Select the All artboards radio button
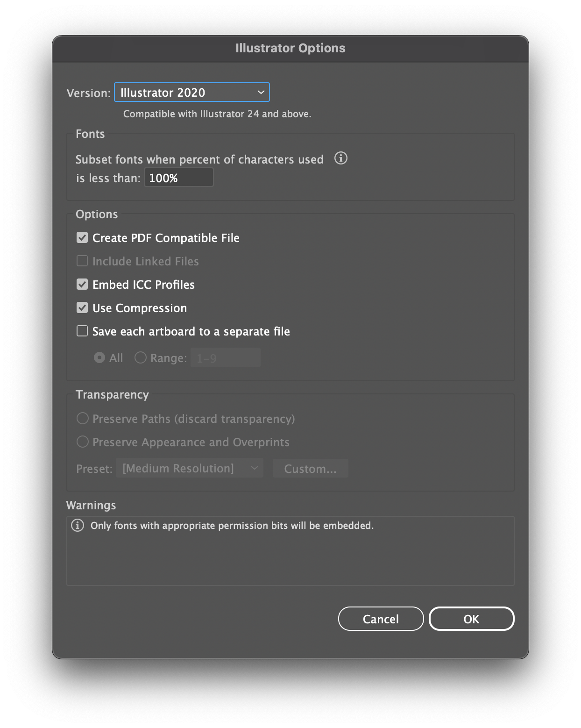The width and height of the screenshot is (581, 728). (x=99, y=358)
